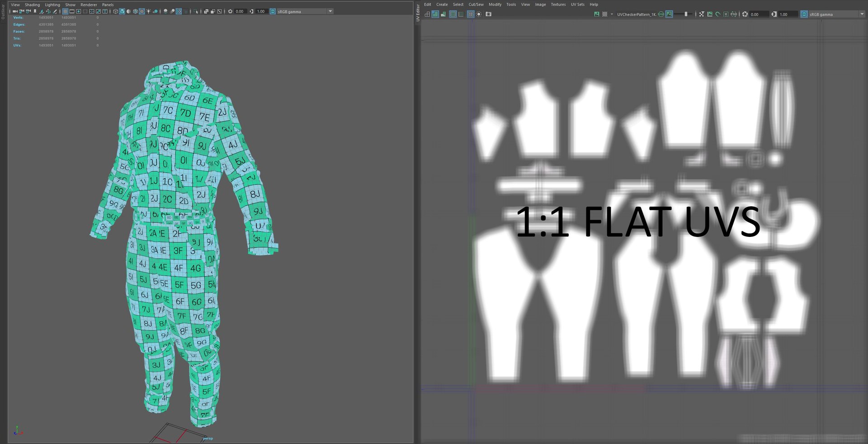Click the wireframe cube icon in viewport
The width and height of the screenshot is (868, 444).
pyautogui.click(x=115, y=11)
